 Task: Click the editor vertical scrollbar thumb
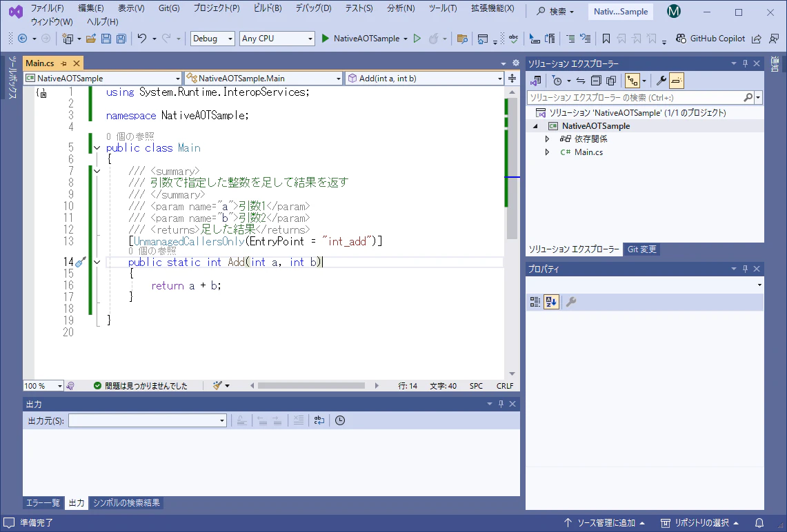click(512, 168)
